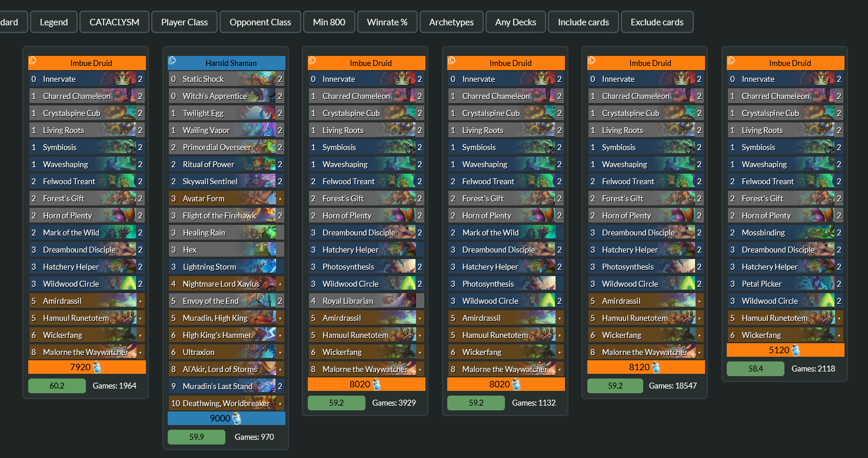Copy the Imbue Druid deck with 1132 games
Image resolution: width=868 pixels, height=458 pixels.
[x=452, y=61]
